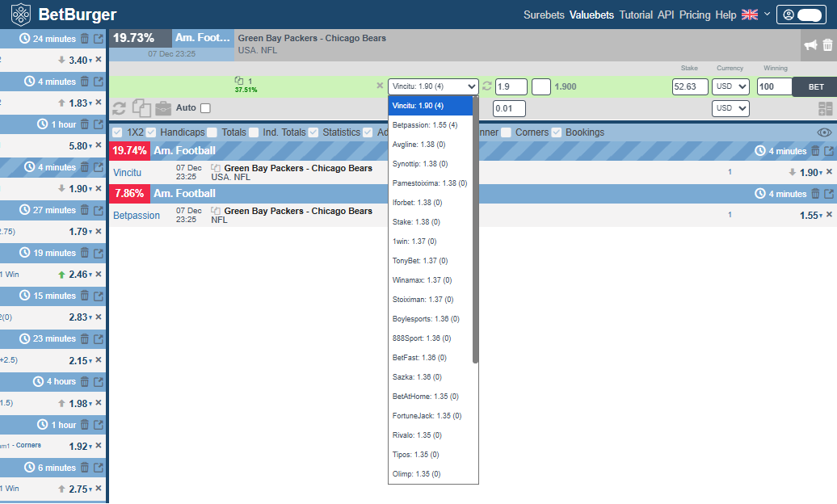The image size is (837, 504).
Task: Open sidebar 27 minutes item in new window
Action: click(x=99, y=210)
